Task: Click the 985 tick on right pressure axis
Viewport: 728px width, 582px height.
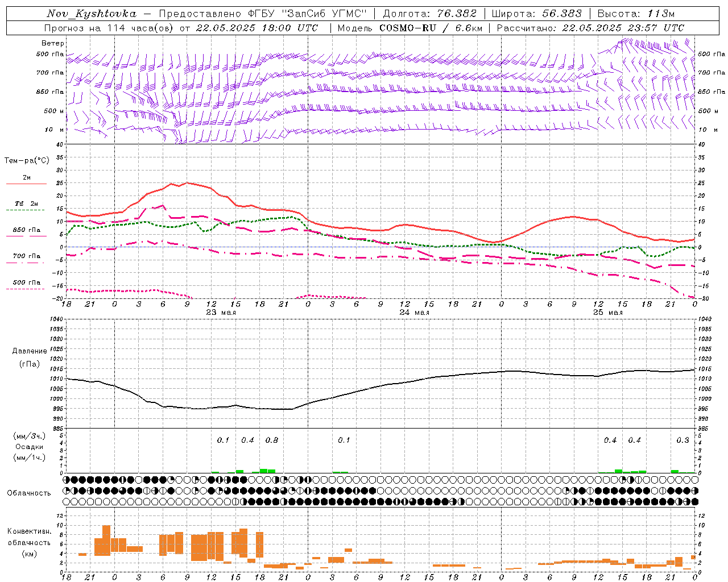Action: click(704, 429)
